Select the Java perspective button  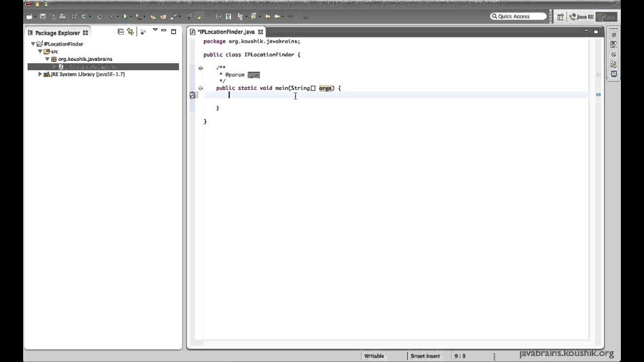coord(606,17)
